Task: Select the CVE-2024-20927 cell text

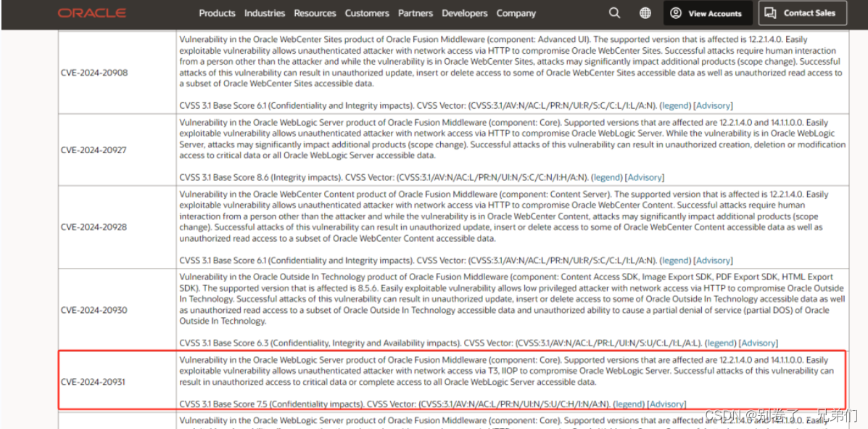Action: coord(94,150)
